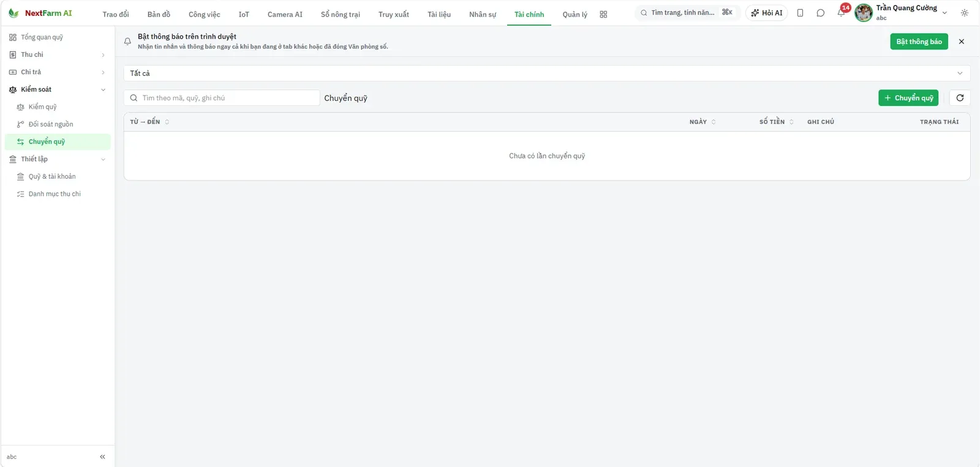Open the Bản đồ tab
The image size is (980, 467).
pyautogui.click(x=159, y=14)
